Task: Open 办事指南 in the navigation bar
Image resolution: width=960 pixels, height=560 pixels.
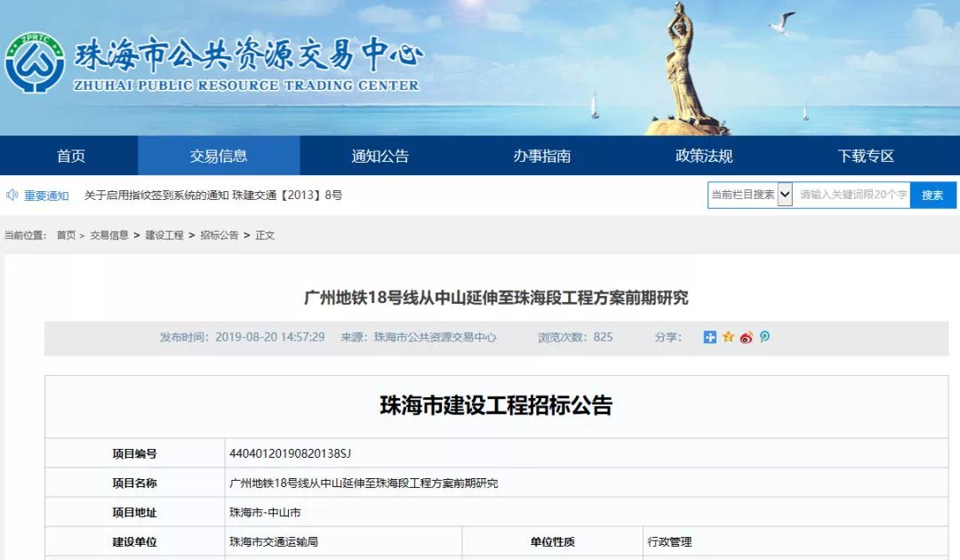Action: pyautogui.click(x=542, y=156)
